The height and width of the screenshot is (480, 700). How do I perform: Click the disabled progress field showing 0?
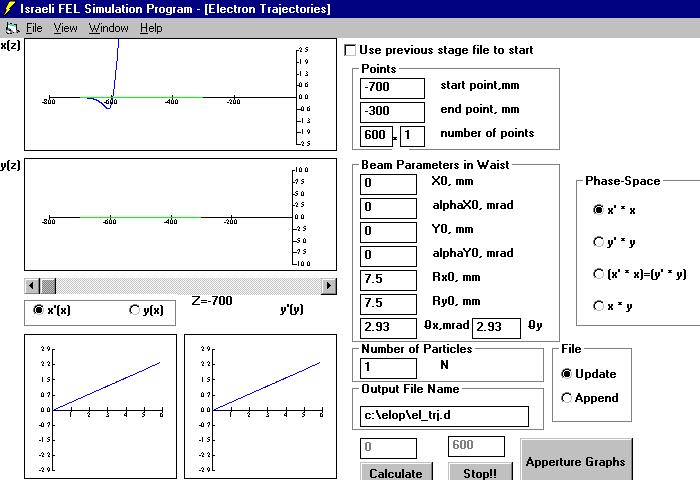(388, 448)
